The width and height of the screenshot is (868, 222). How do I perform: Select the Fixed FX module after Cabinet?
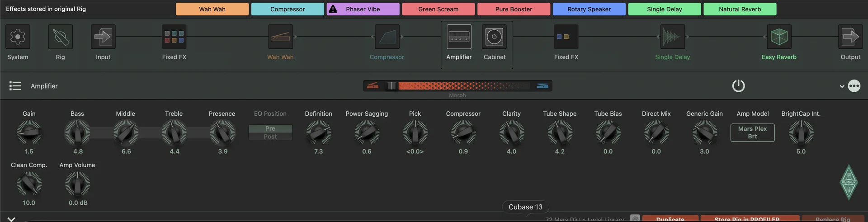click(566, 37)
